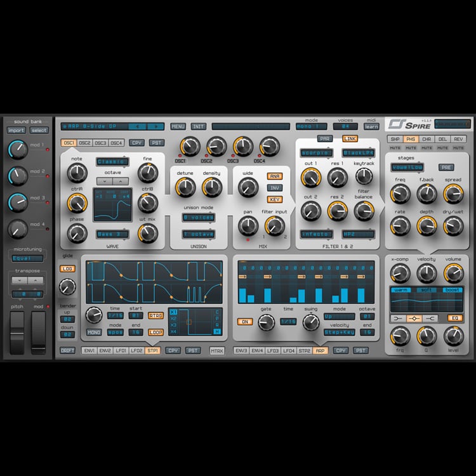This screenshot has height=476, width=476.
Task: Click the P button in the stepper
Action: (x=217, y=319)
